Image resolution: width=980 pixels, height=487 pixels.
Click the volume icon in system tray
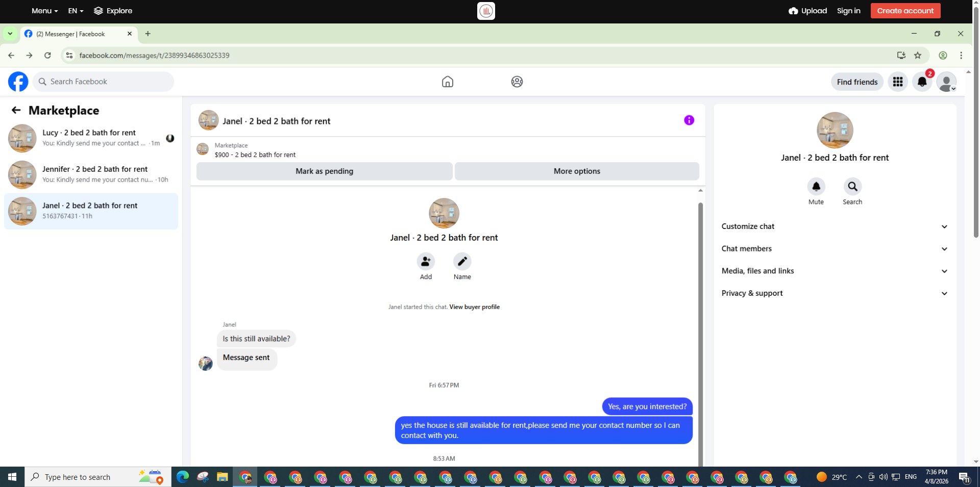[884, 477]
